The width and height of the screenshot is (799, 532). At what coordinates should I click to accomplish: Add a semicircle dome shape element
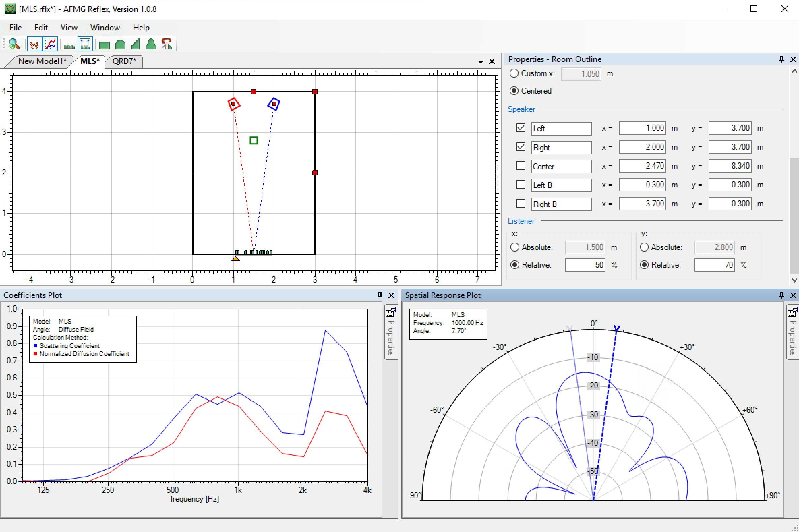pos(120,45)
